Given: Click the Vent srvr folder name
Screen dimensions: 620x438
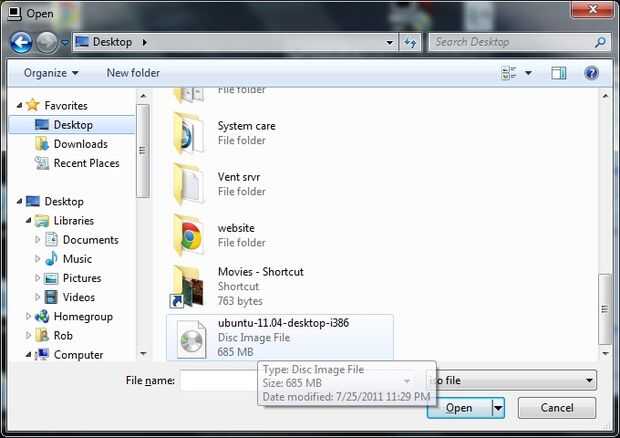Looking at the screenshot, I should (x=239, y=177).
